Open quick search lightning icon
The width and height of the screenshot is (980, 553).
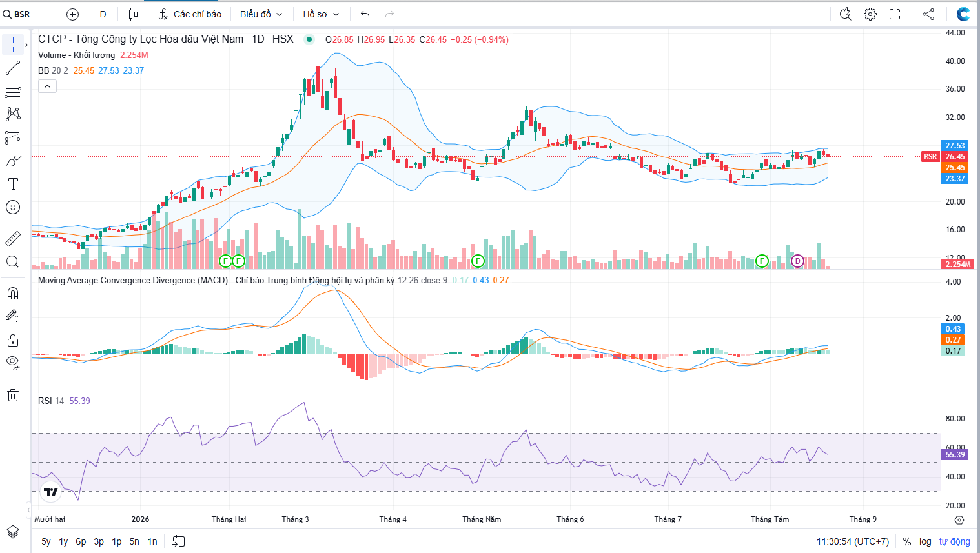pyautogui.click(x=845, y=14)
